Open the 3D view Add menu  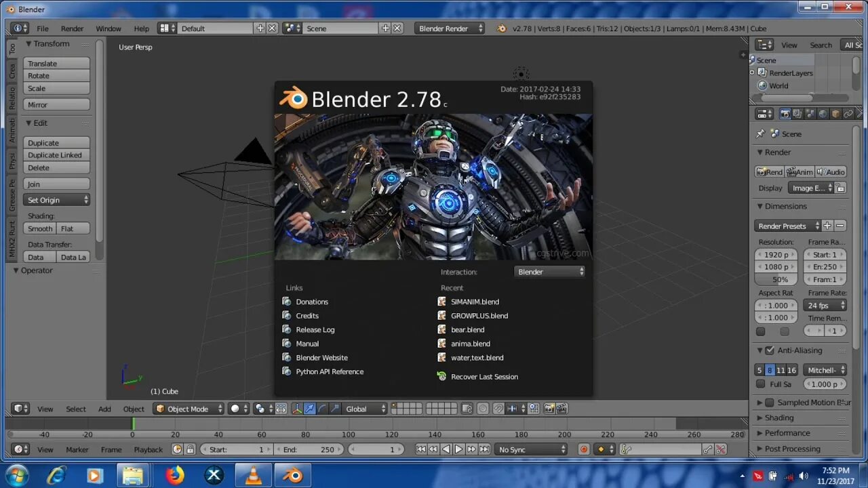pyautogui.click(x=104, y=409)
